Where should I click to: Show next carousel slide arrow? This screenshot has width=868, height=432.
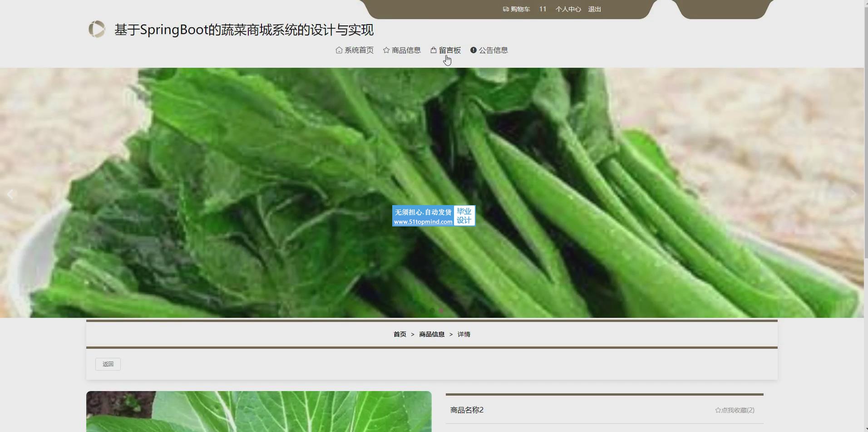point(853,194)
